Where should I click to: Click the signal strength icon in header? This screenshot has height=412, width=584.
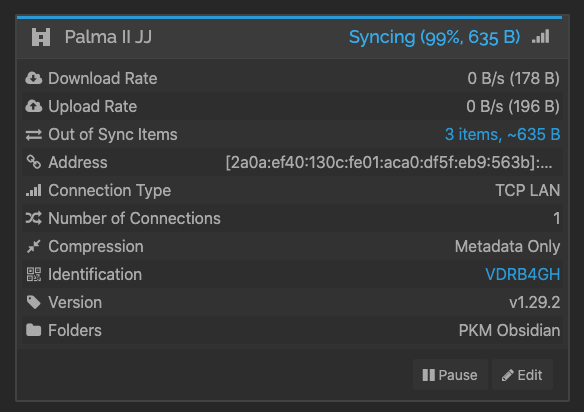tap(540, 37)
